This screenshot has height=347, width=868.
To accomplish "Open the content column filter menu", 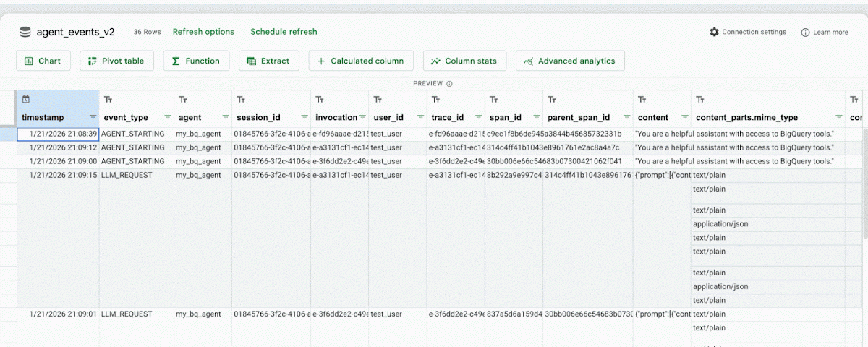I will coord(685,117).
